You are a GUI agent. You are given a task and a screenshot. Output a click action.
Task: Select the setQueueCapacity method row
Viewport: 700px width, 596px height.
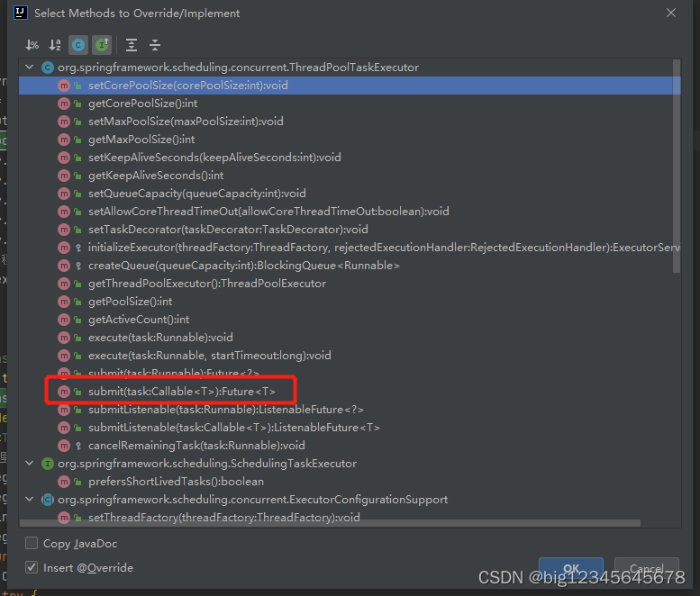click(x=350, y=194)
